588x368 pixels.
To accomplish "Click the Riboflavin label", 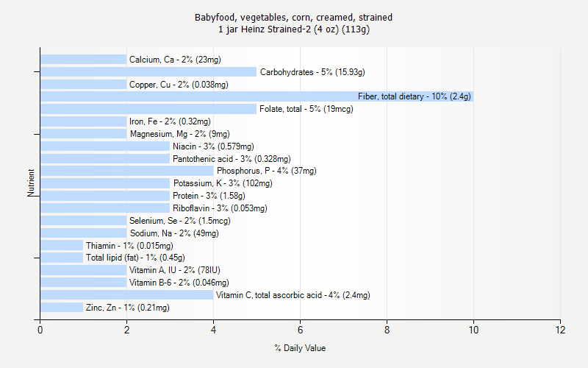I will [x=220, y=208].
